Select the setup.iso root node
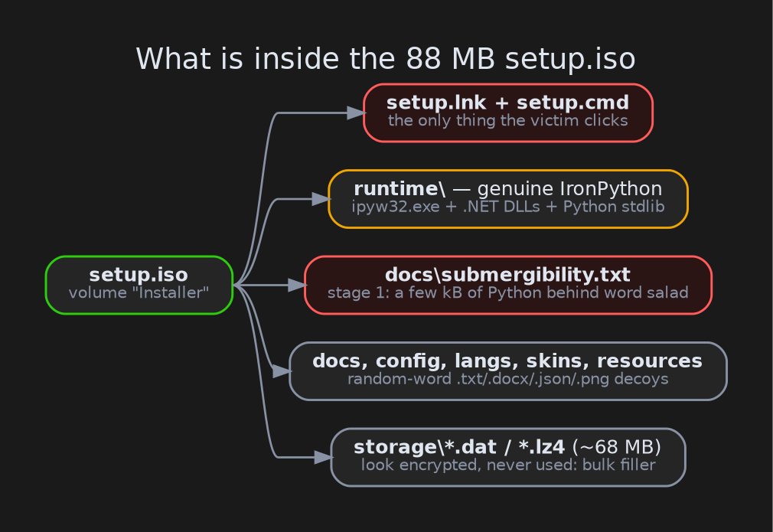Screen dimensions: 773x532 (x=139, y=285)
